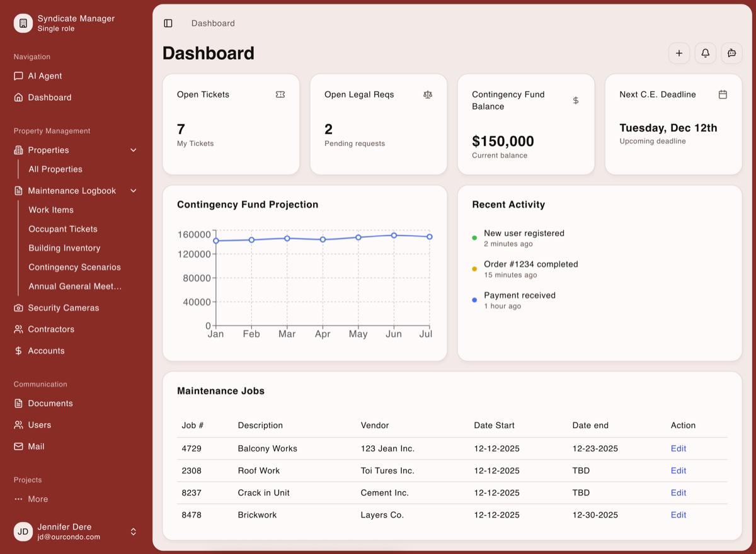This screenshot has width=756, height=554.
Task: Collapse the Properties section chevron
Action: tap(134, 150)
